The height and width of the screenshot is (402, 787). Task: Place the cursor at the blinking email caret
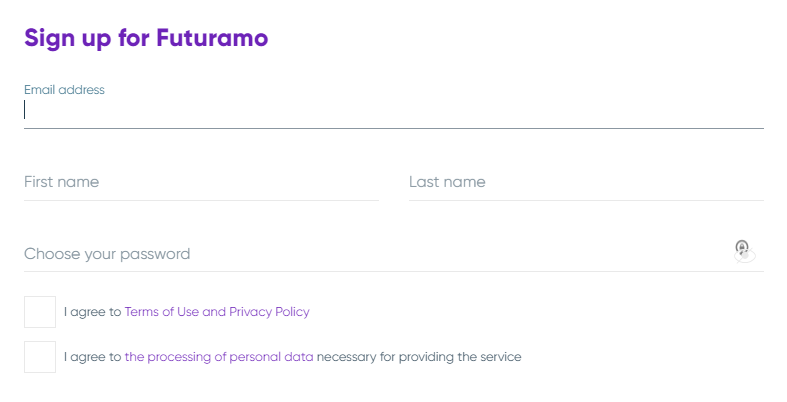point(25,110)
